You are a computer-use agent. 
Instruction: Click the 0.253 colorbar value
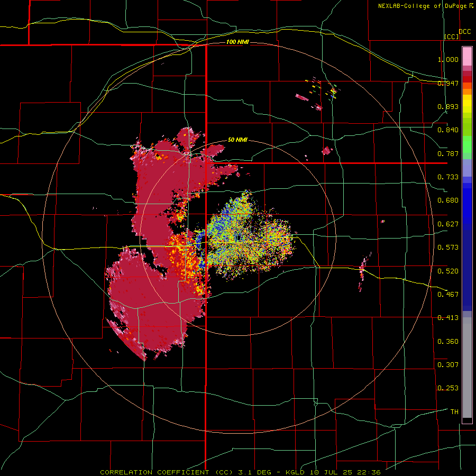point(448,388)
